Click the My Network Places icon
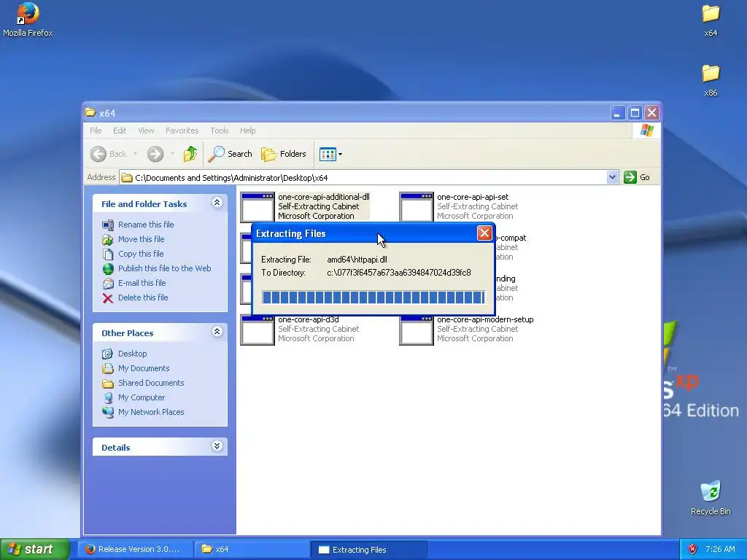The height and width of the screenshot is (560, 747). pyautogui.click(x=108, y=412)
